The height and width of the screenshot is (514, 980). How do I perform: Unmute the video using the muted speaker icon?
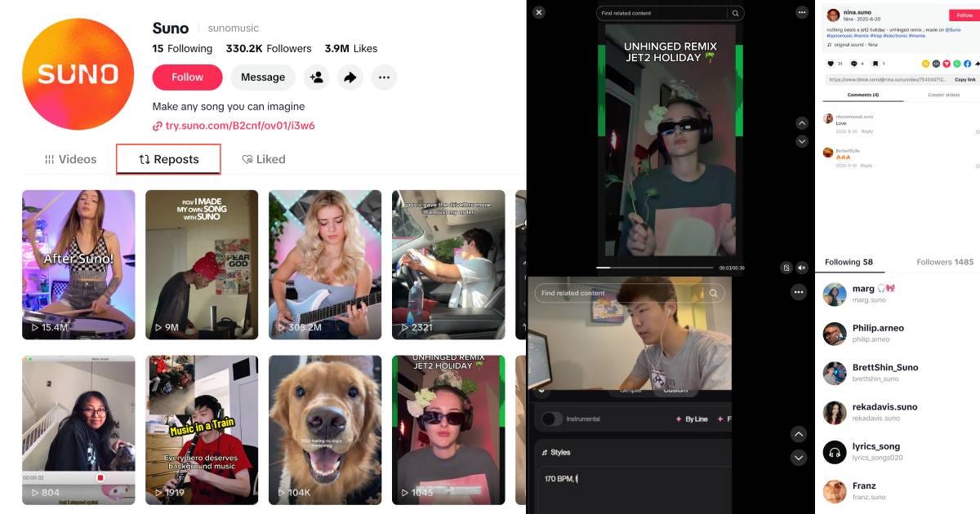(802, 268)
